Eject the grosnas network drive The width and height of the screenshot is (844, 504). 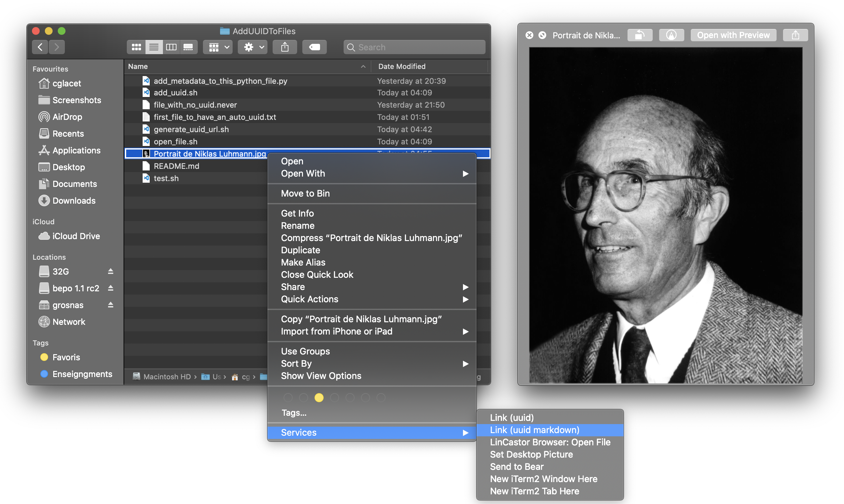110,305
